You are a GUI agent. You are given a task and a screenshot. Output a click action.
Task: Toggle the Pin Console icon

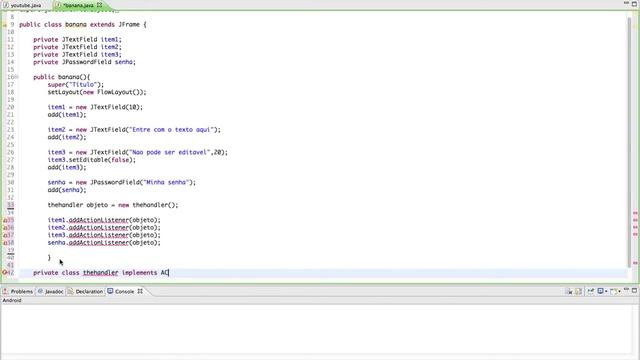tap(590, 291)
